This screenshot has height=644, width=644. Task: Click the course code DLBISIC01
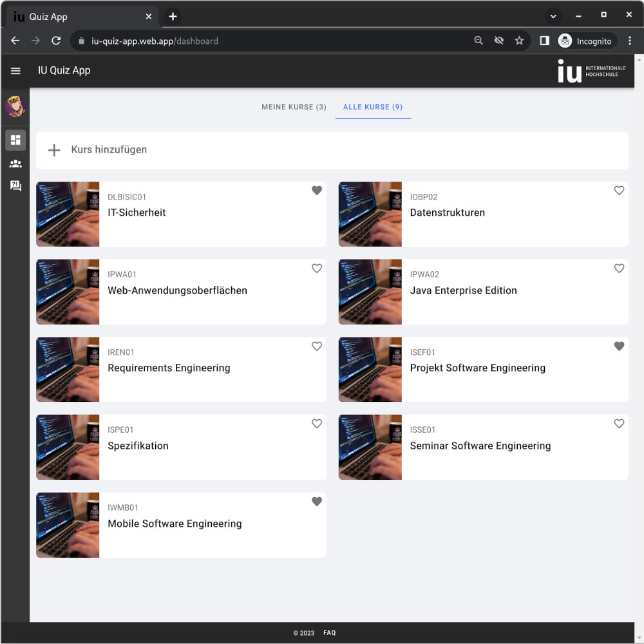coord(127,197)
